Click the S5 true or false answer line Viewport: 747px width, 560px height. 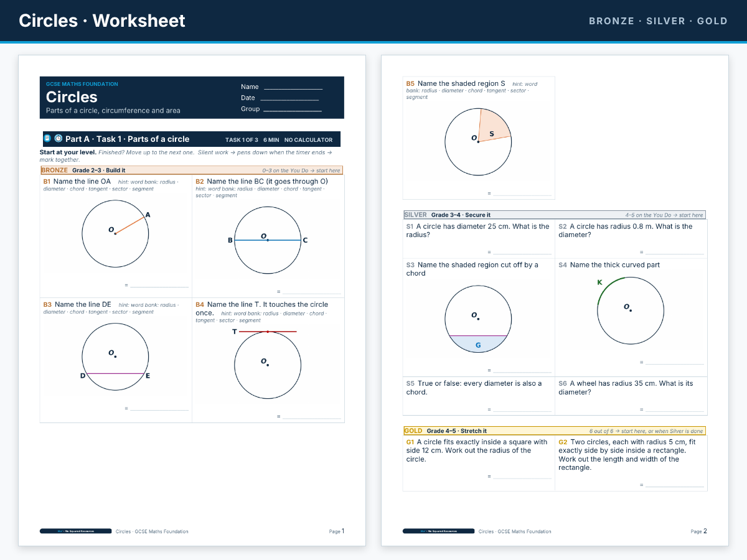coord(522,411)
